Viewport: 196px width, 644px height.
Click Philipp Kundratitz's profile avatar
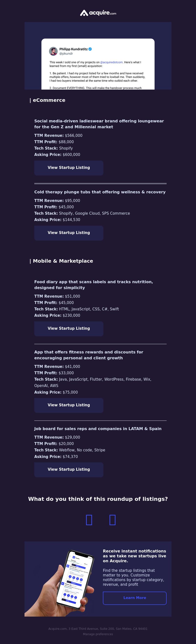[x=53, y=51]
